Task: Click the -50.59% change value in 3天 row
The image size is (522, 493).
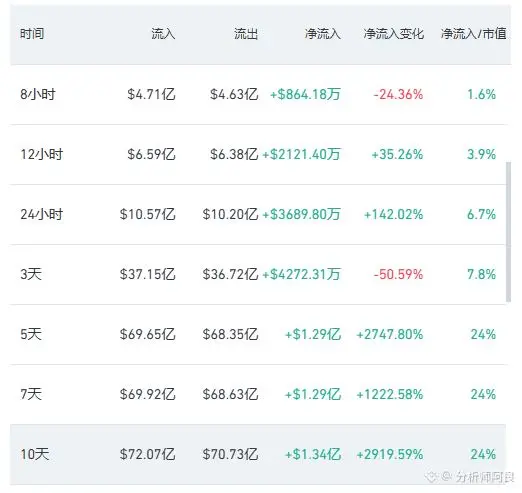Action: [x=398, y=274]
